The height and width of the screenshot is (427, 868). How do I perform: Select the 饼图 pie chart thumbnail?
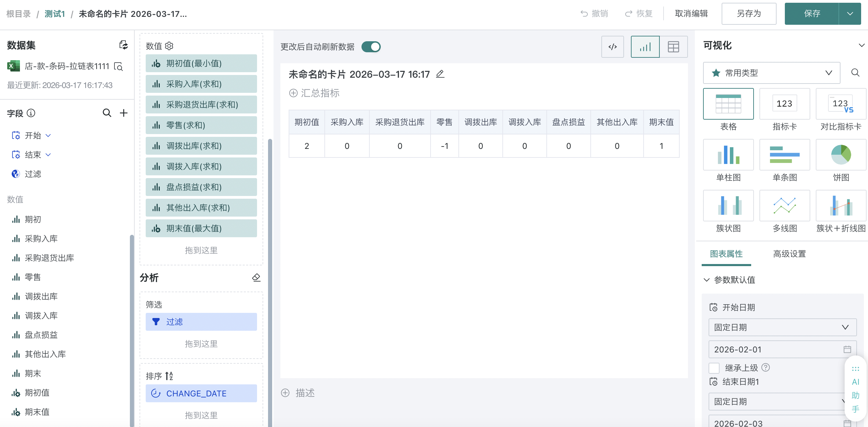(x=841, y=155)
